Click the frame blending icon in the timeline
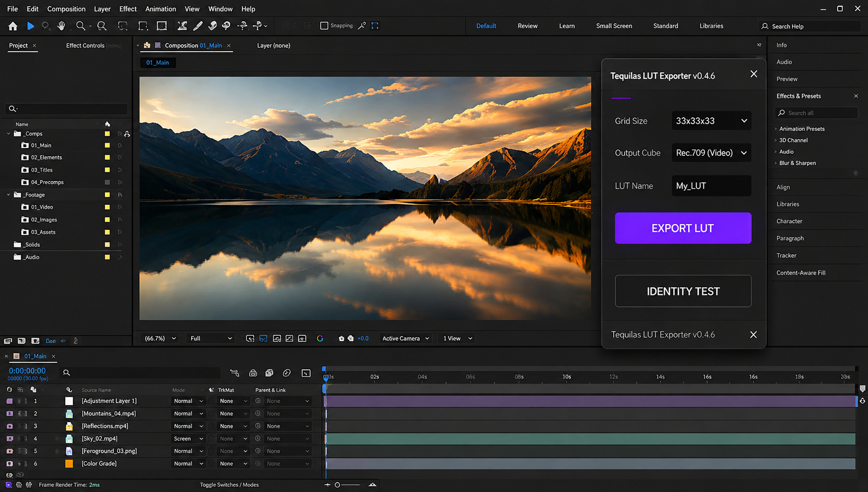Image resolution: width=868 pixels, height=492 pixels. click(269, 373)
